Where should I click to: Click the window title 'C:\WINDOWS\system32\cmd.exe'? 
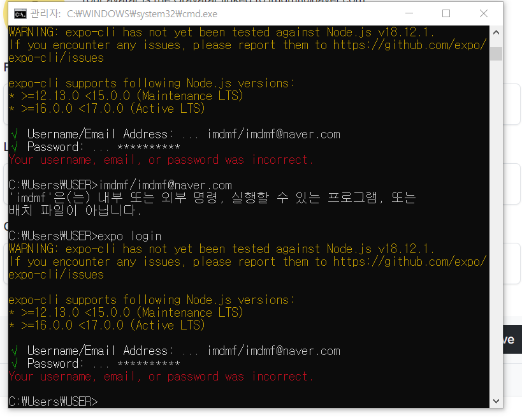click(142, 14)
